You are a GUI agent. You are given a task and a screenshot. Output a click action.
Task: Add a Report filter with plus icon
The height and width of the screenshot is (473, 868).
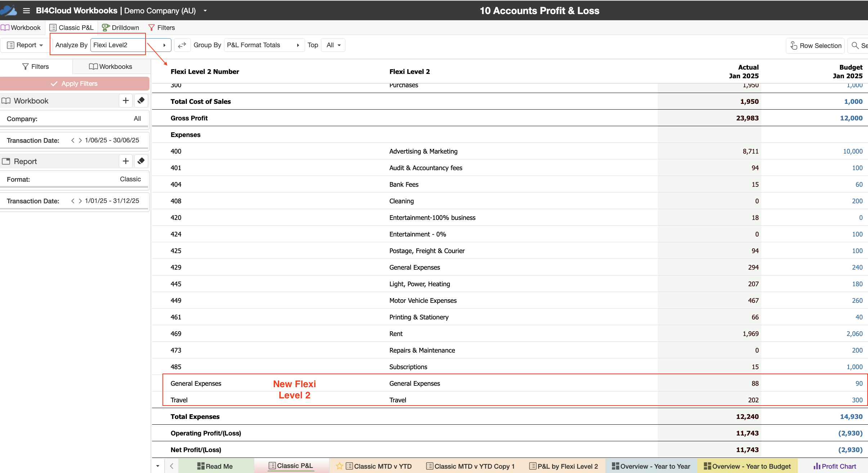(126, 161)
